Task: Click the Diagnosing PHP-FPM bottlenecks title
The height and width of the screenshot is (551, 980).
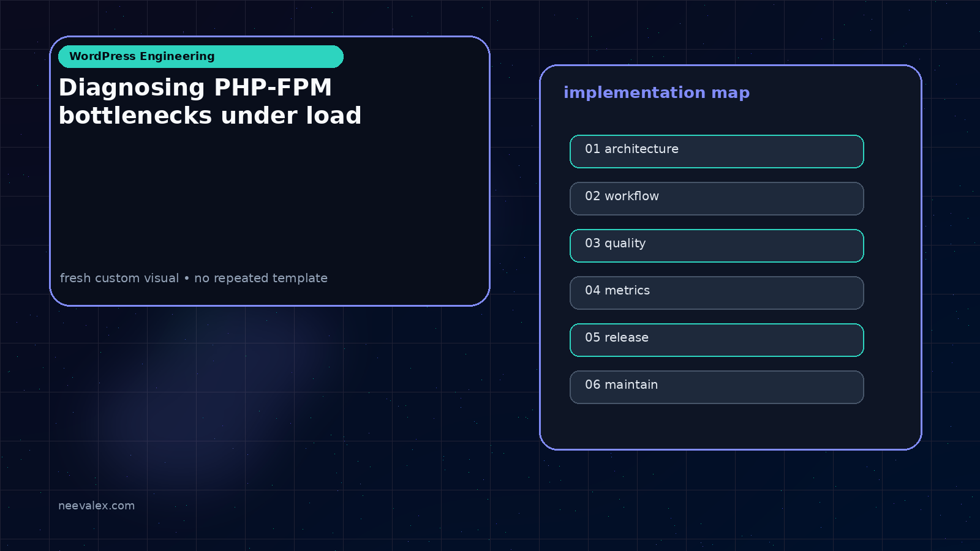Action: click(210, 102)
